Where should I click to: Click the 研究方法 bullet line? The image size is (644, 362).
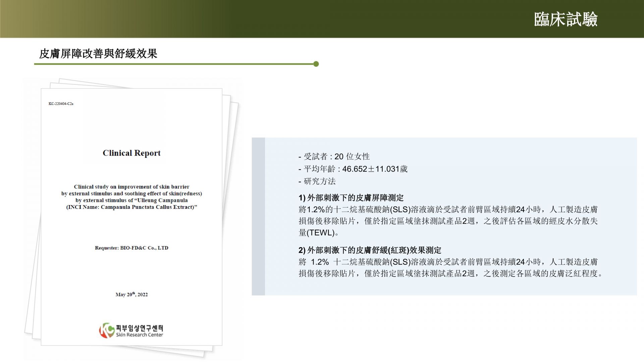tap(317, 181)
